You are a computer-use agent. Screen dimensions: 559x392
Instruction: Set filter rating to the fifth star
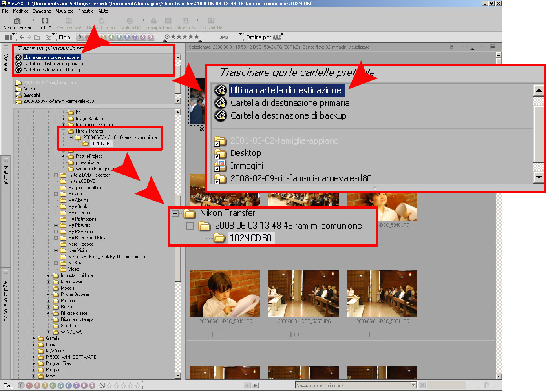pos(197,37)
